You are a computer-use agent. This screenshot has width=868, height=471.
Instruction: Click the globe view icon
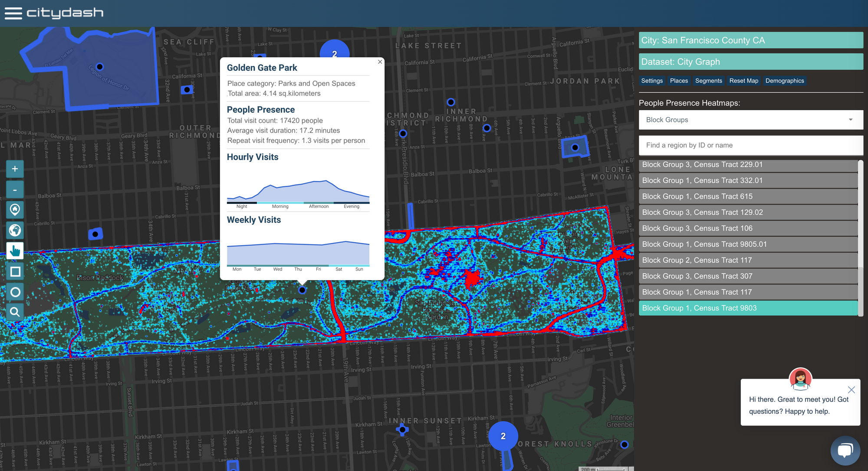pos(15,230)
